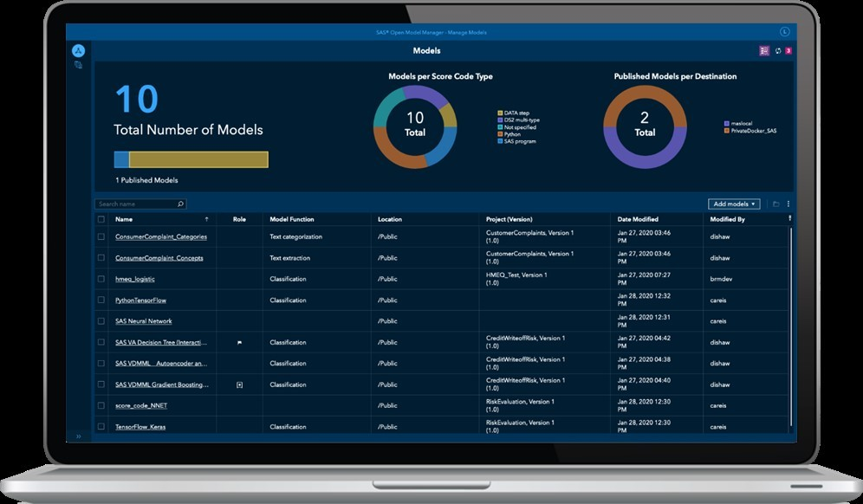Check the hmeq_logistic row checkbox
The height and width of the screenshot is (504, 863).
pos(101,279)
